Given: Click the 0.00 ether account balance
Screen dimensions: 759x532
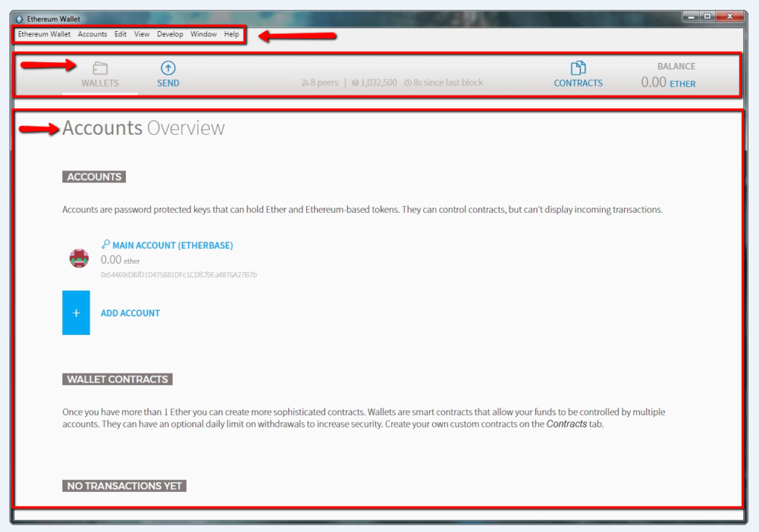Looking at the screenshot, I should (x=120, y=260).
